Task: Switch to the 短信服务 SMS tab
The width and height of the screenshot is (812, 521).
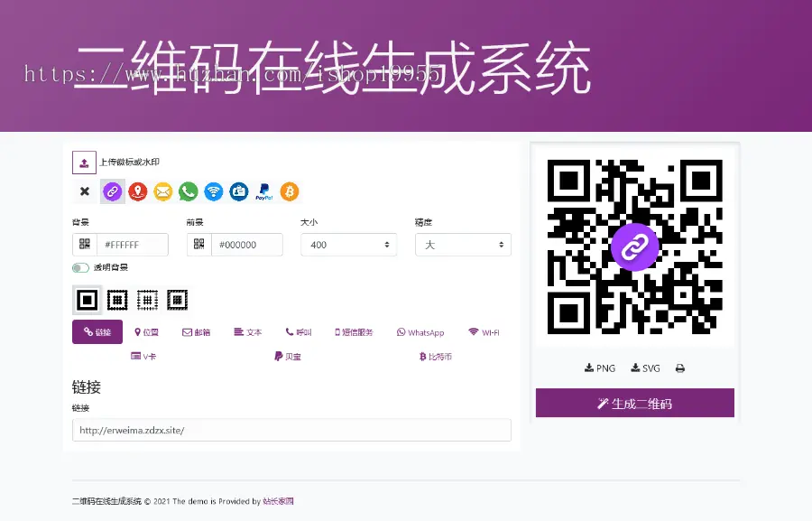Action: [355, 332]
